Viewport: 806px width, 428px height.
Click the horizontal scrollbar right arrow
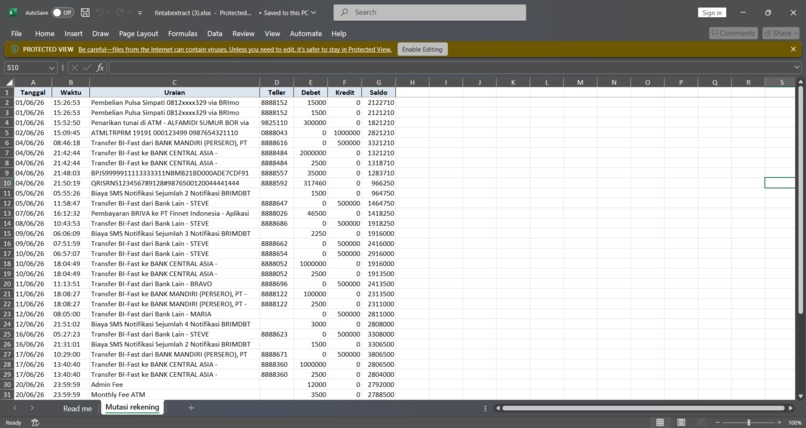tap(791, 408)
